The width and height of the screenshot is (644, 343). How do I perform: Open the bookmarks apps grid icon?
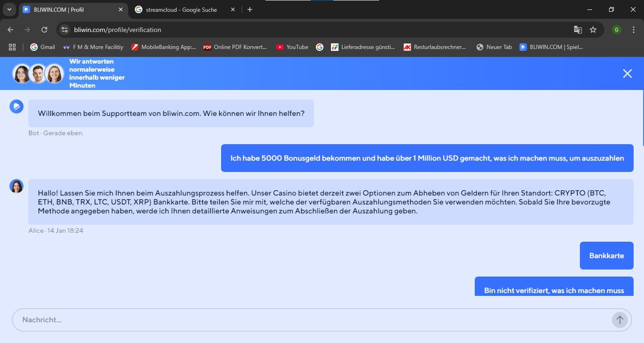pyautogui.click(x=12, y=47)
